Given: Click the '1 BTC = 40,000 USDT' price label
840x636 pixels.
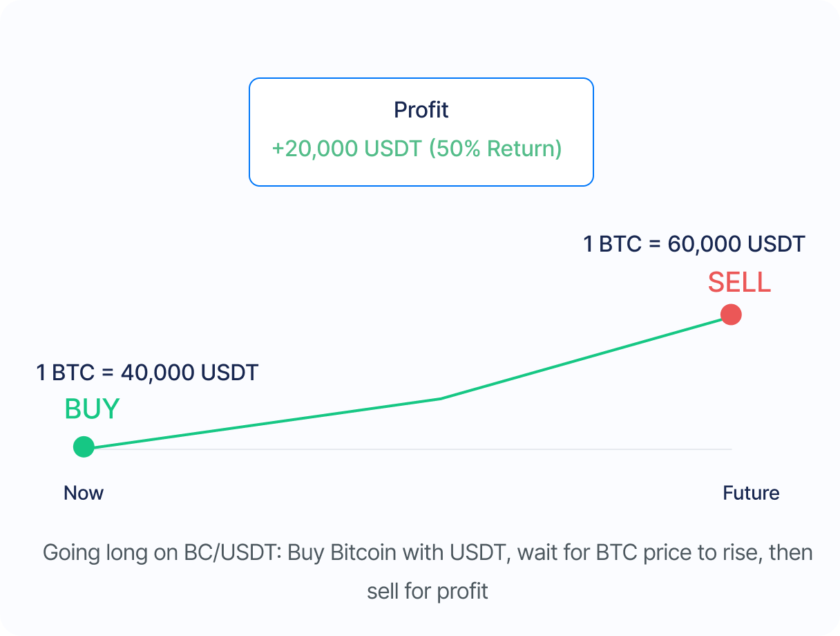Looking at the screenshot, I should pos(146,373).
